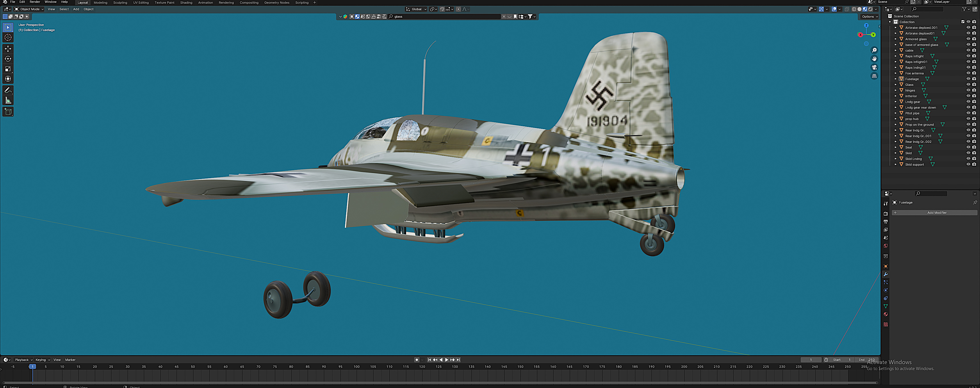Expand the Fuselage tree item
The image size is (980, 388).
coord(896,79)
